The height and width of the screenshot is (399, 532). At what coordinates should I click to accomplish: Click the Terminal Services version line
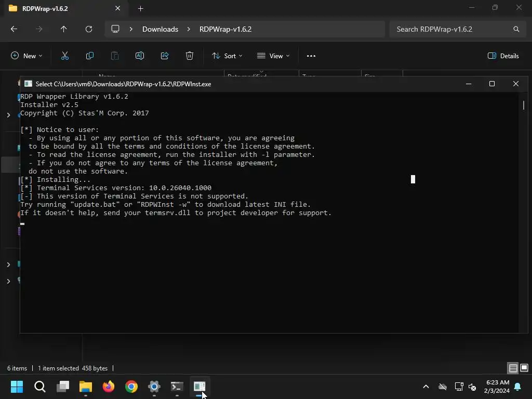(116, 188)
